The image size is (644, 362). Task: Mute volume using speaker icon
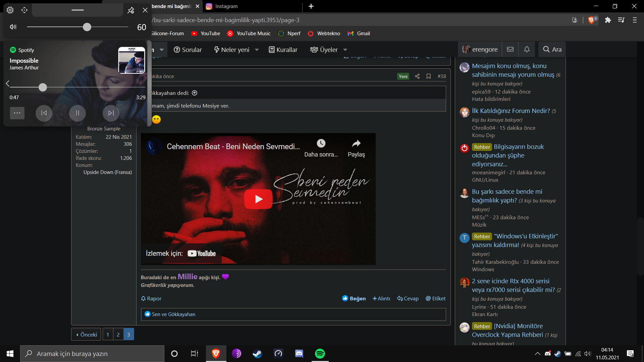pyautogui.click(x=13, y=27)
